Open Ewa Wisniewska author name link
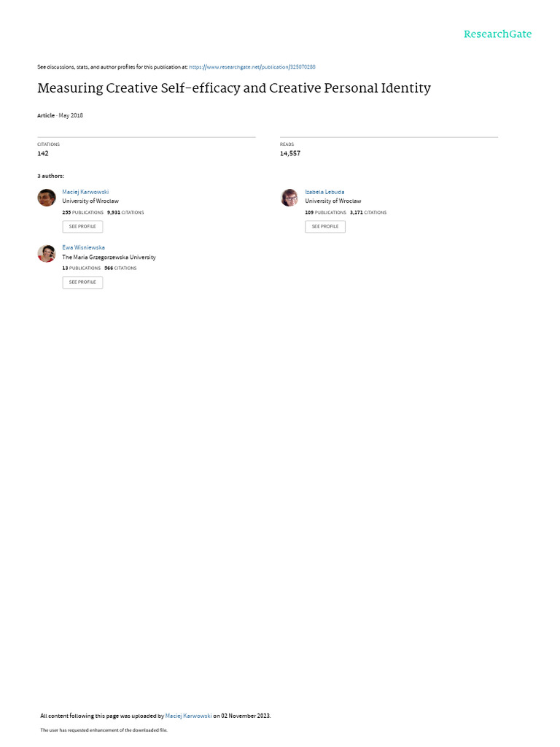 click(x=83, y=248)
